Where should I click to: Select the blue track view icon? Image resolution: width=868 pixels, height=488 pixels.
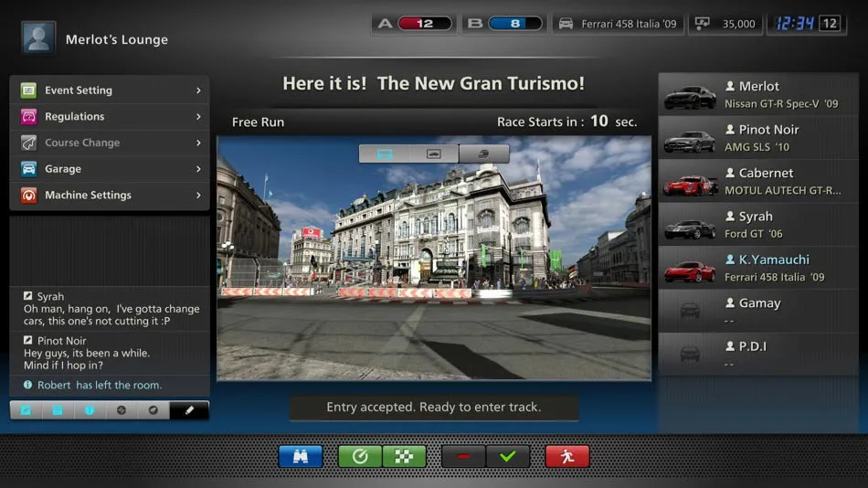(x=384, y=154)
